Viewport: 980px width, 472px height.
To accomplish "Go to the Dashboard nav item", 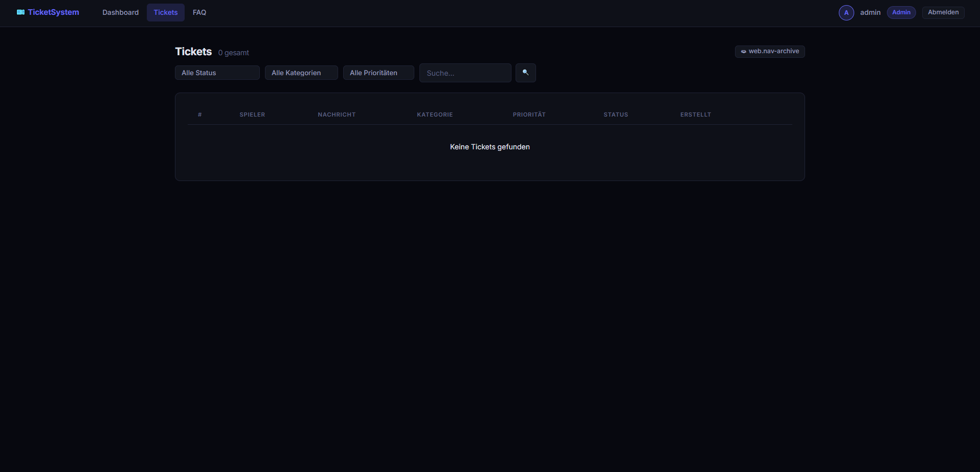I will click(x=120, y=12).
